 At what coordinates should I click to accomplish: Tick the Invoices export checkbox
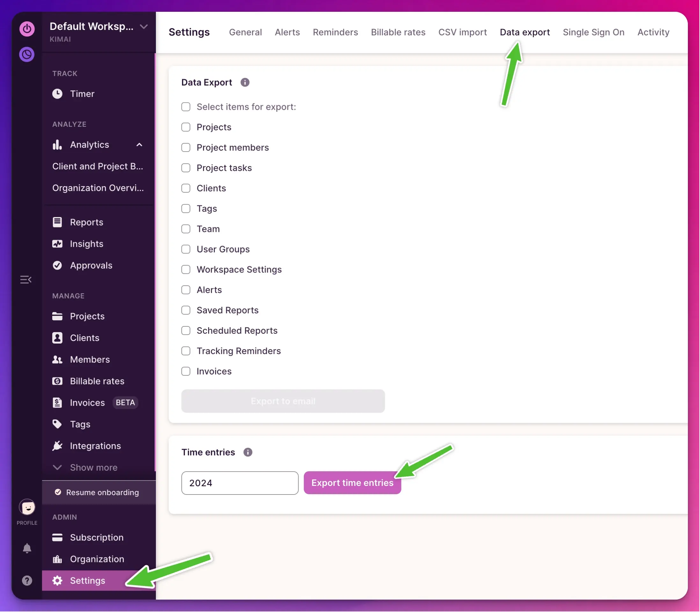pyautogui.click(x=186, y=371)
